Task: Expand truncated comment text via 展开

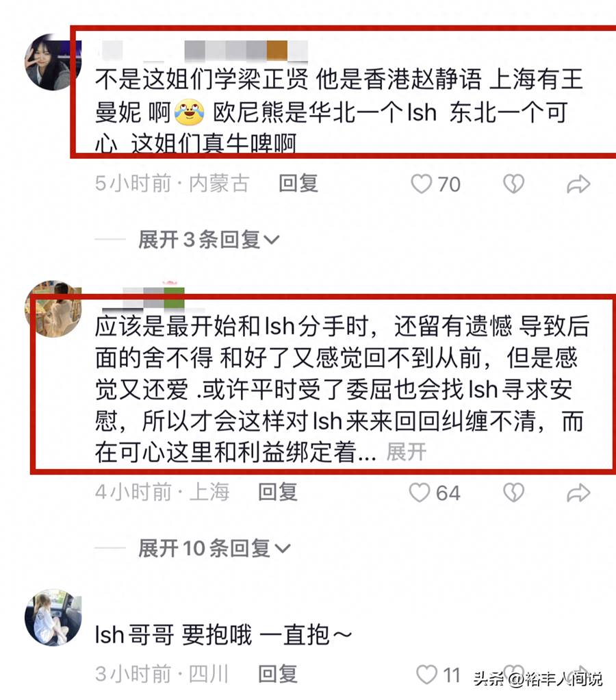Action: tap(407, 452)
